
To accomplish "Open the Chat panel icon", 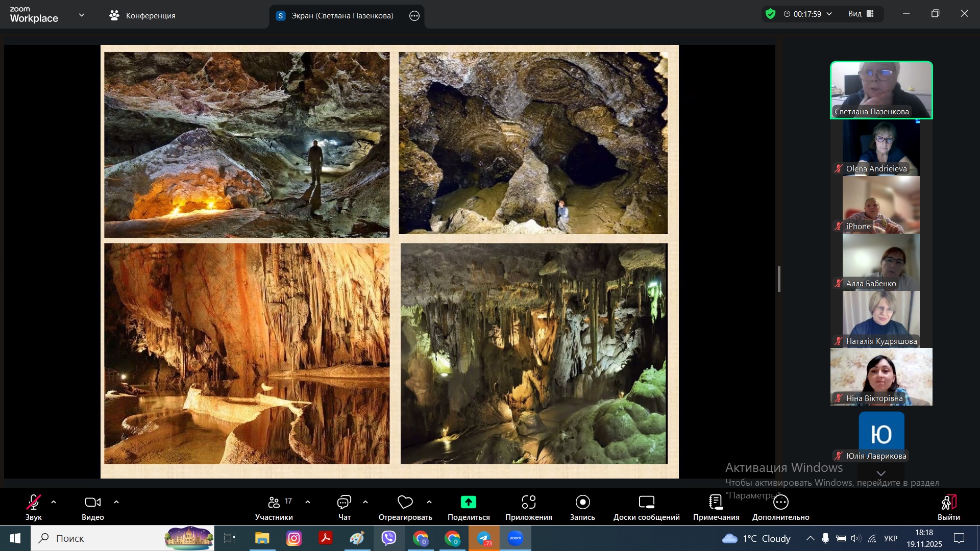I will coord(344,503).
